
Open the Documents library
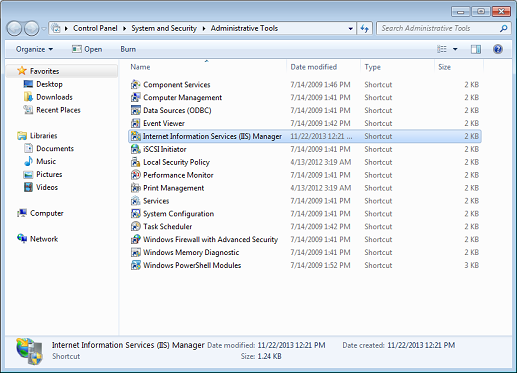[55, 149]
